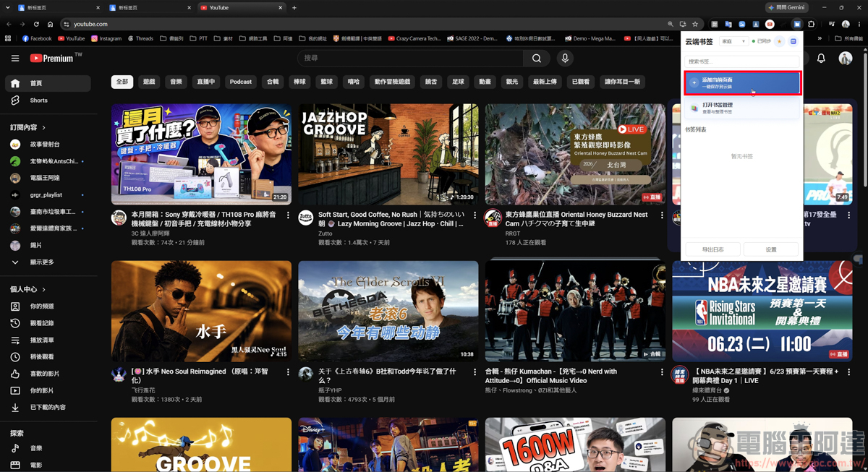
Task: Open the 所有書籤 bookmarks folder
Action: [x=848, y=38]
